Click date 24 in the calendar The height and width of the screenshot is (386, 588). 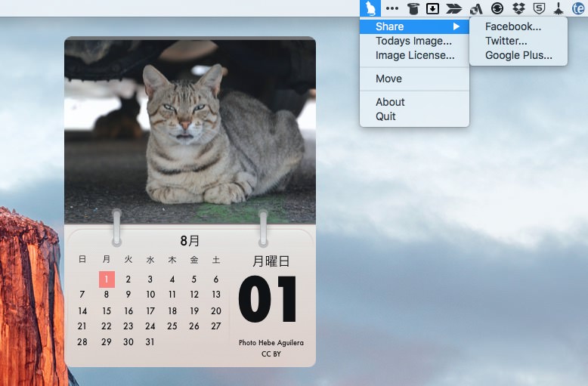point(150,326)
